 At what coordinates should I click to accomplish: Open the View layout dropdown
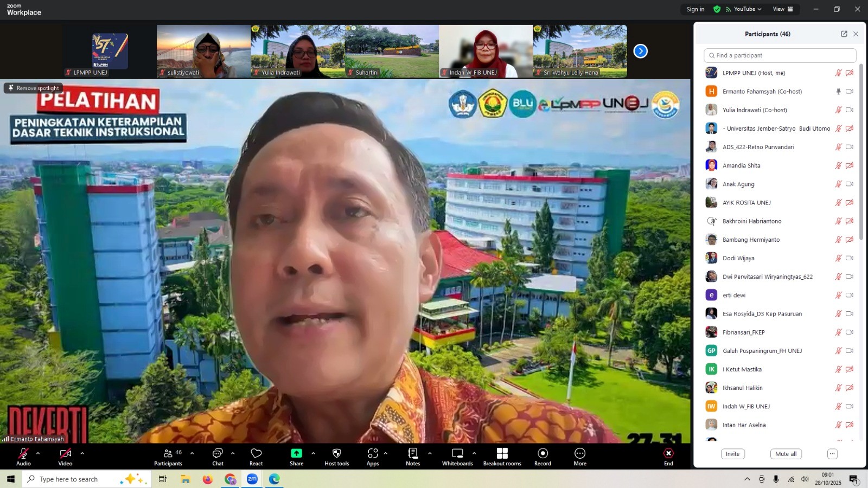tap(782, 9)
